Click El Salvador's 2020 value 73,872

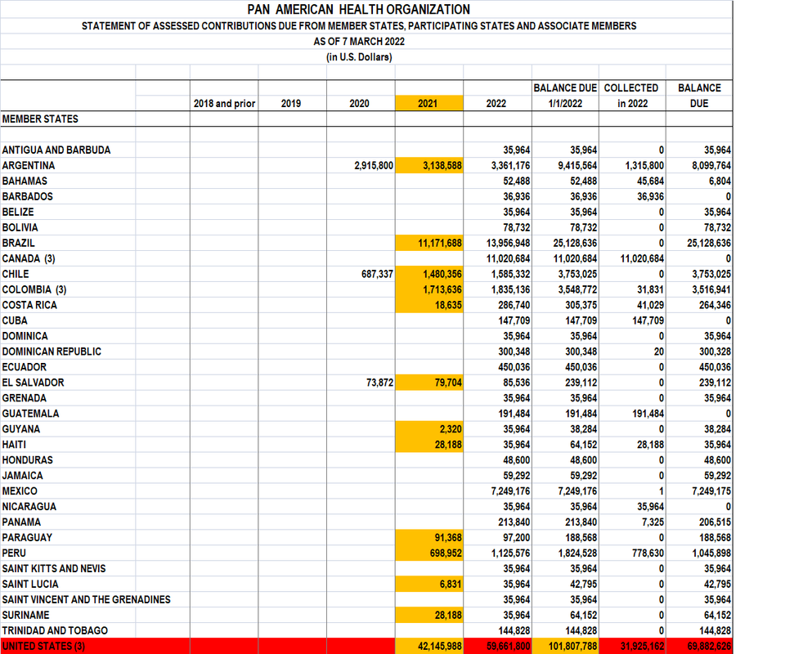click(x=379, y=383)
